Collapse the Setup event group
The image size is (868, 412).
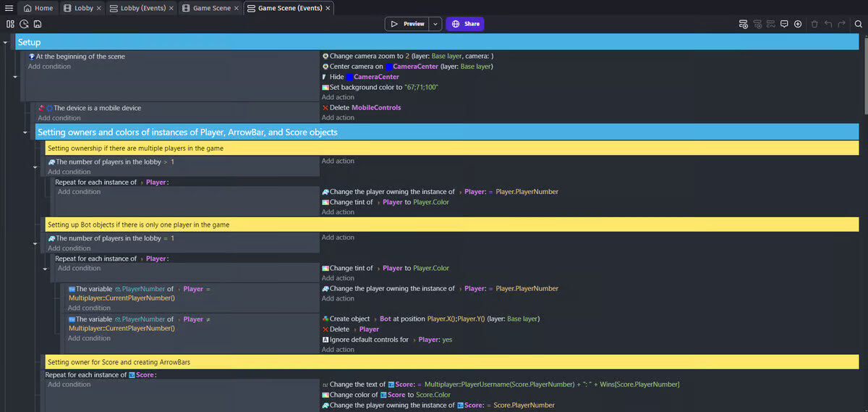point(5,42)
